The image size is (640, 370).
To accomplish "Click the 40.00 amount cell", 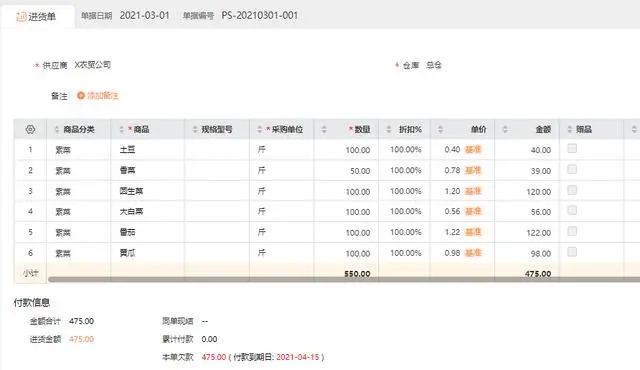I will [527, 150].
